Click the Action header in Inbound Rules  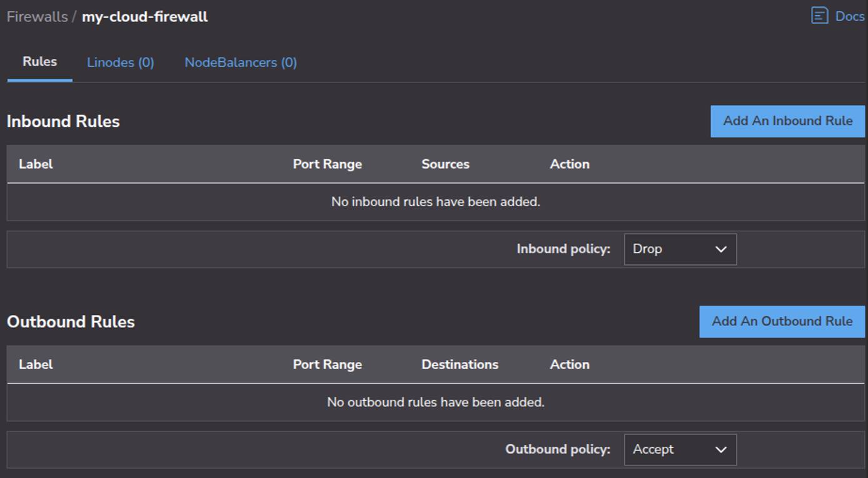(x=569, y=164)
